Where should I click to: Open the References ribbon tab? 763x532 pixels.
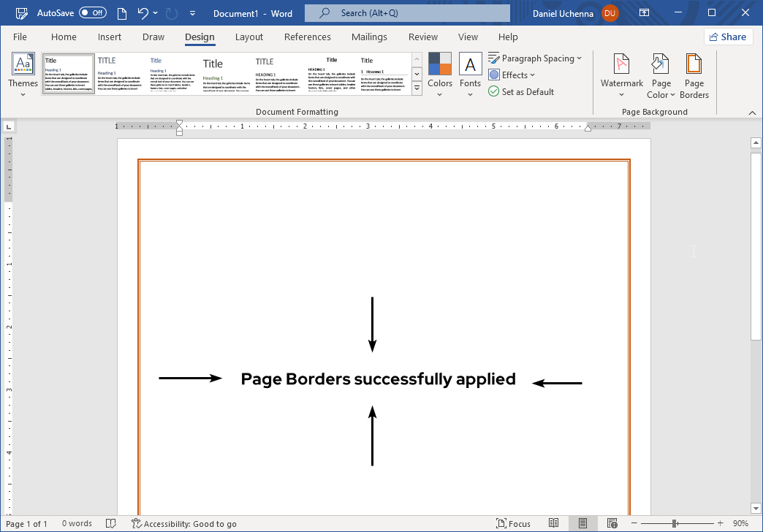pos(307,37)
